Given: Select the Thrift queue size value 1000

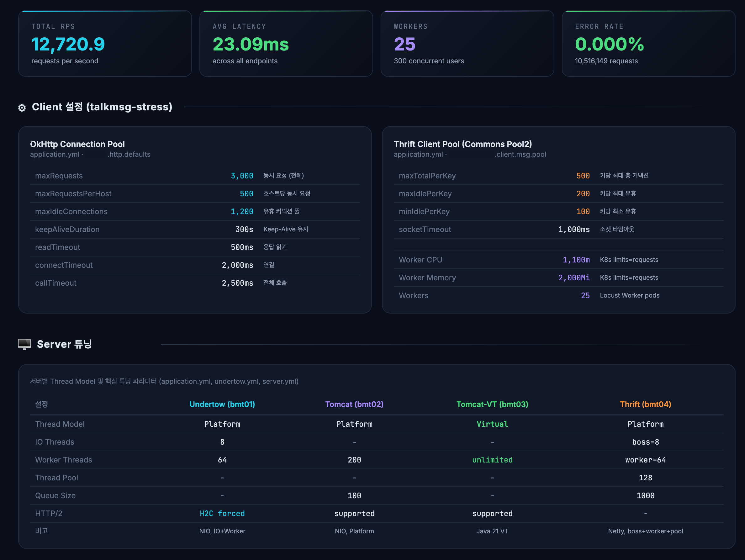Looking at the screenshot, I should coord(645,495).
